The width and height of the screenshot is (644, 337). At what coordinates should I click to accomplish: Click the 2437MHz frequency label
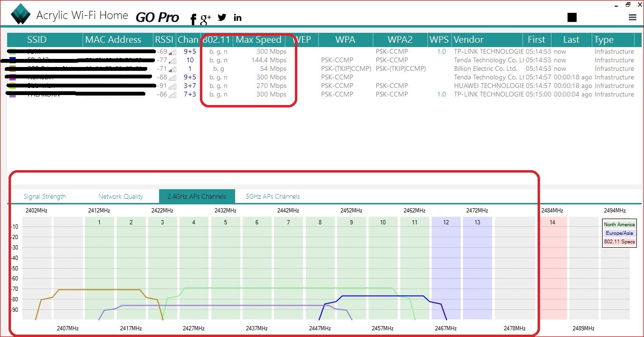pyautogui.click(x=257, y=328)
